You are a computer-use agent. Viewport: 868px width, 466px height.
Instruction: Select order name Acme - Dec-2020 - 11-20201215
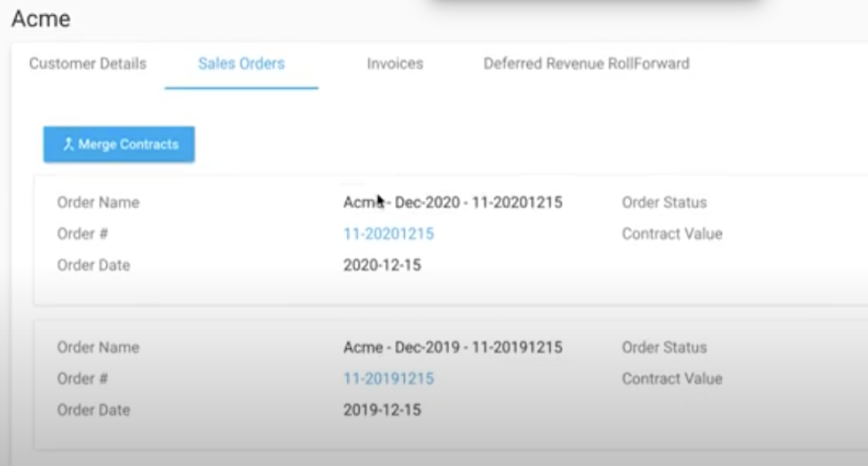[453, 203]
